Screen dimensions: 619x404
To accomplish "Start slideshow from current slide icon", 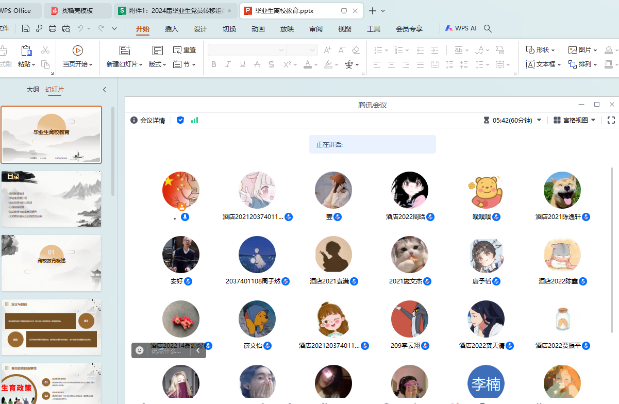I will (x=76, y=51).
